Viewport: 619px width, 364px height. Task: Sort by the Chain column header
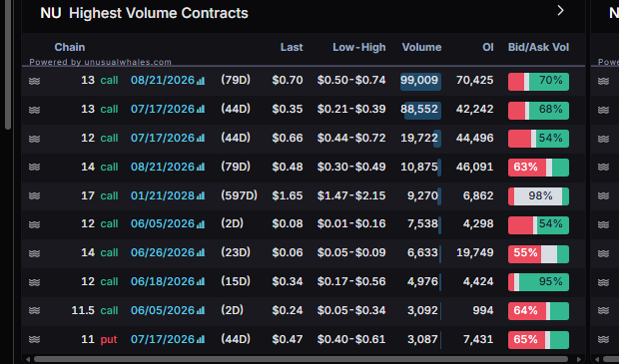point(70,47)
